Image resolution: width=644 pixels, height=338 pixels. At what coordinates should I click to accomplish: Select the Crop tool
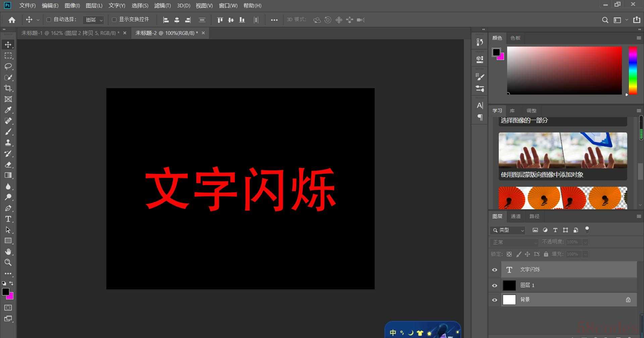[x=8, y=88]
